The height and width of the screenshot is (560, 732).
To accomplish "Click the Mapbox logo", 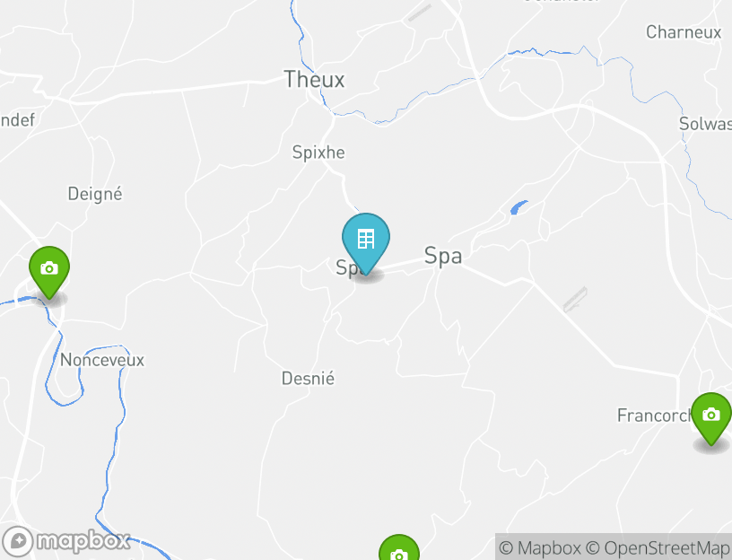I will (x=65, y=541).
